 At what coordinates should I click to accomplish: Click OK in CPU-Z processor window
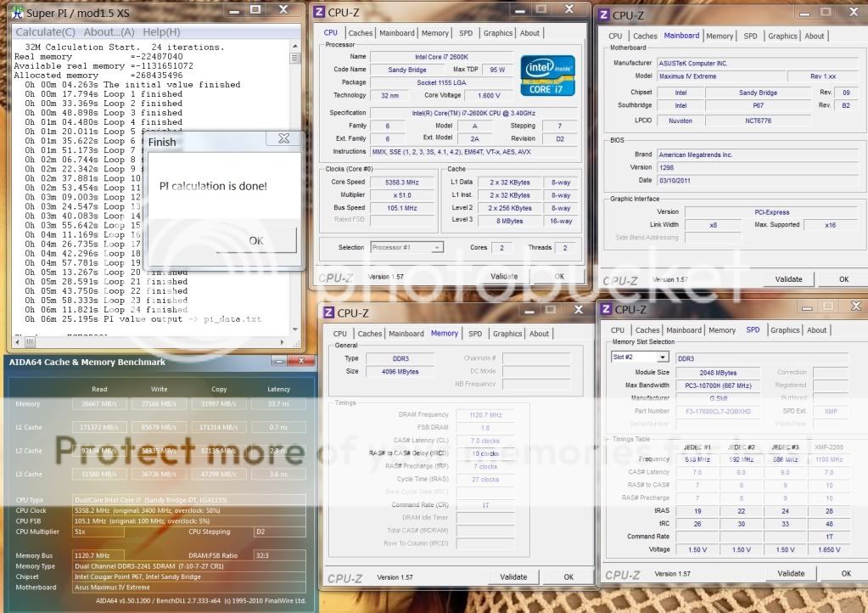(x=560, y=276)
